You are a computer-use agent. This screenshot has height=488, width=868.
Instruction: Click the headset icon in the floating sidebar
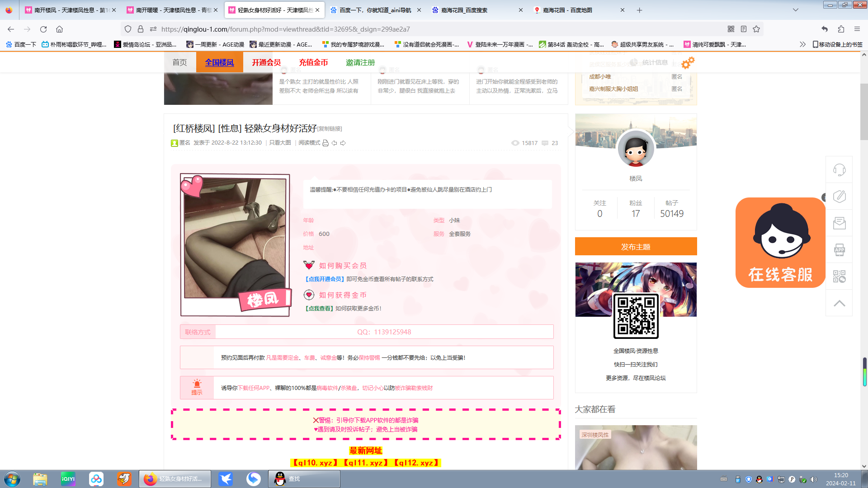coord(839,170)
